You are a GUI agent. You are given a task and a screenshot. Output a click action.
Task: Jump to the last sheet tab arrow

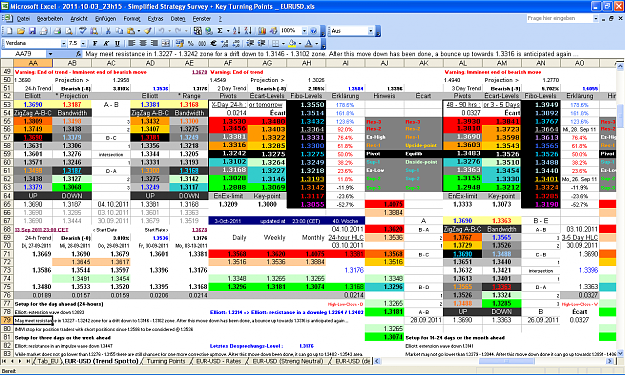click(28, 361)
